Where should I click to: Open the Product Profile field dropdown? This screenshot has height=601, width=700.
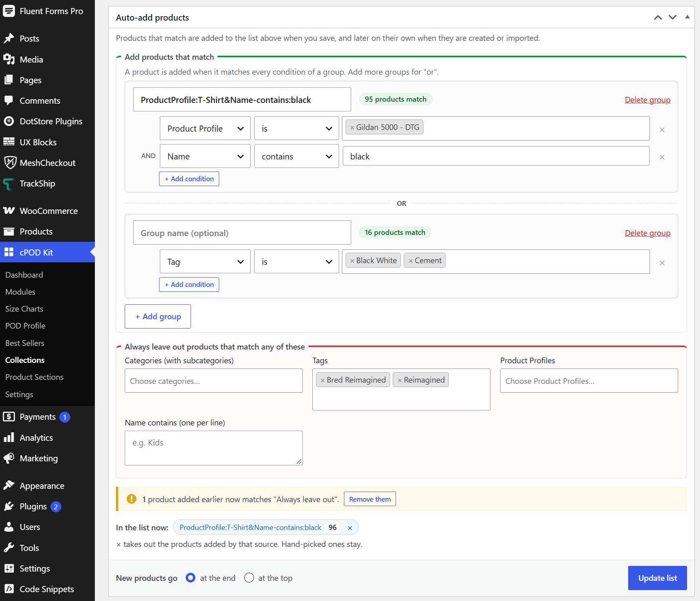click(x=205, y=128)
